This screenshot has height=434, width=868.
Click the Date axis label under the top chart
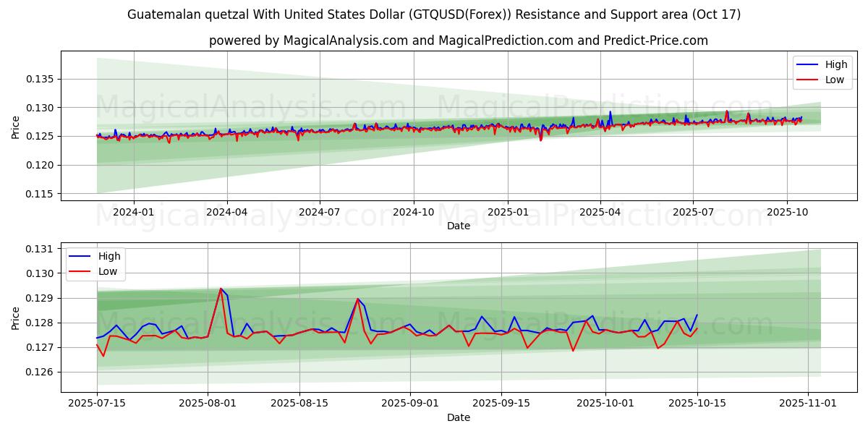click(459, 226)
